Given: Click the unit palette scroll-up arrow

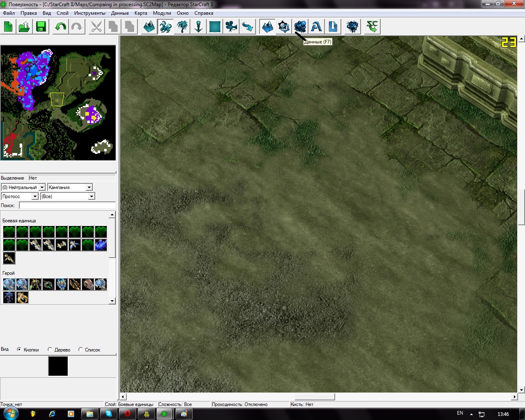Looking at the screenshot, I should (112, 215).
